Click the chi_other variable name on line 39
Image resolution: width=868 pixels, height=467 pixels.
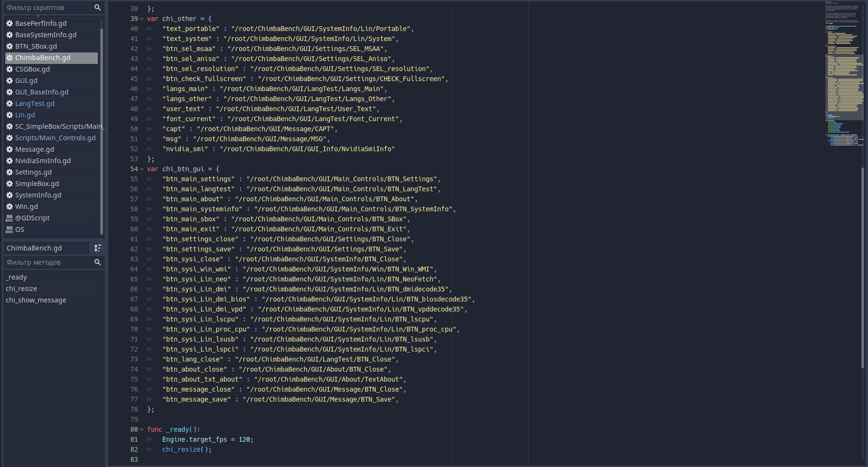coord(179,19)
